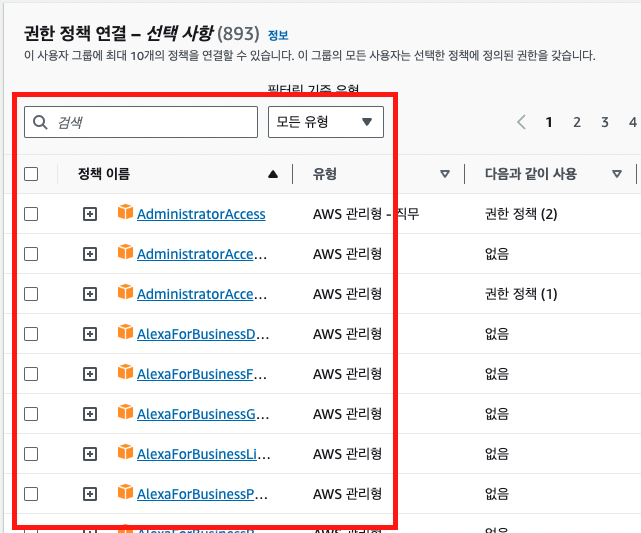Click '없음' in the AlexaForBusinessG… row

[x=497, y=414]
